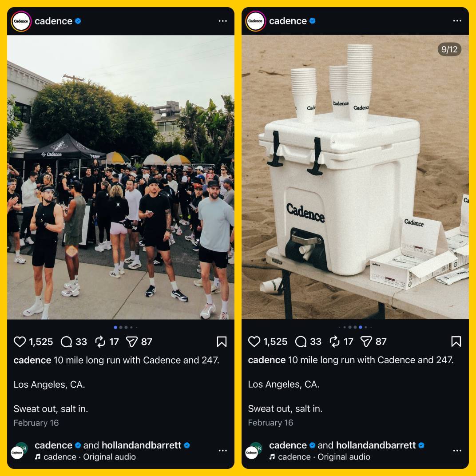Open cadence Original audio in right footer
This screenshot has height=476, width=476.
coord(324,457)
